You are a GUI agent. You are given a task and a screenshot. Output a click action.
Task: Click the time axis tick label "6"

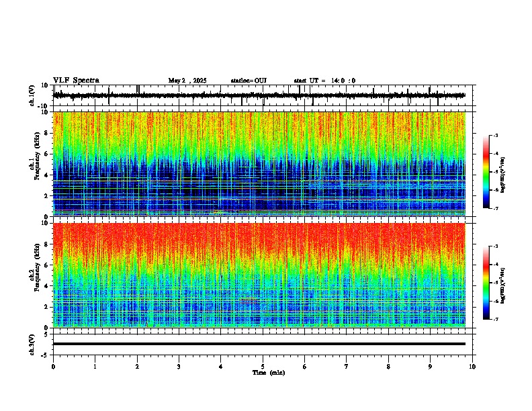pyautogui.click(x=305, y=367)
